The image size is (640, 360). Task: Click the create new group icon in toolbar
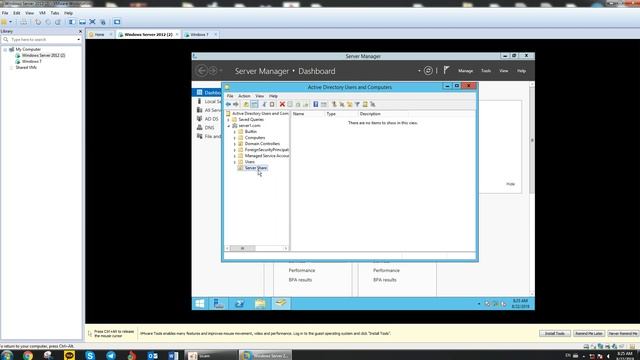(x=342, y=104)
